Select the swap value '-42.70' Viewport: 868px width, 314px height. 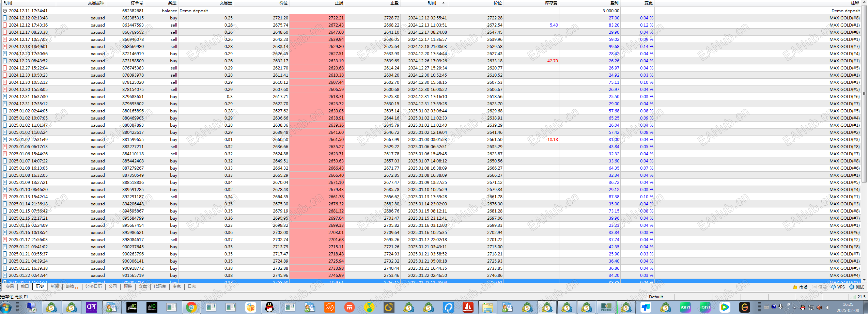tap(552, 61)
